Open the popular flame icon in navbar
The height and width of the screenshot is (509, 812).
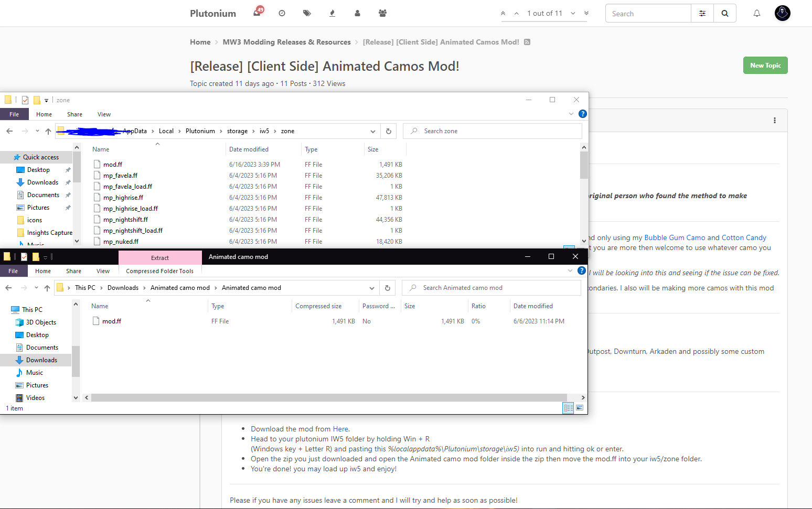(x=332, y=13)
